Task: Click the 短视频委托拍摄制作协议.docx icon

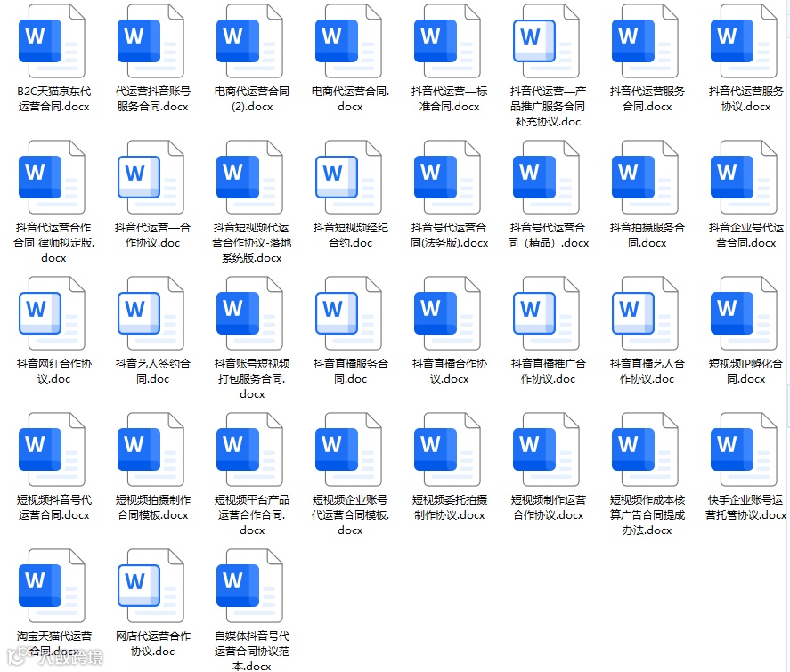Action: (x=447, y=450)
